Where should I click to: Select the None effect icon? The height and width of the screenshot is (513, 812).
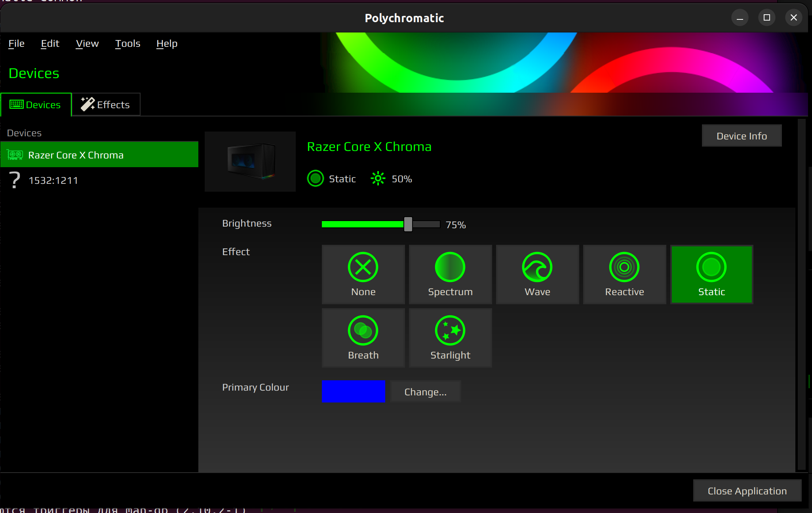coord(363,267)
